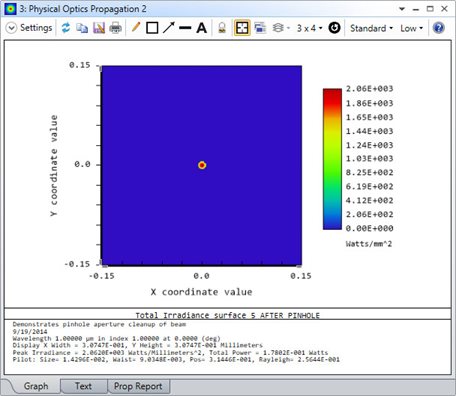
Task: Select the pencil annotate tool
Action: [136, 27]
